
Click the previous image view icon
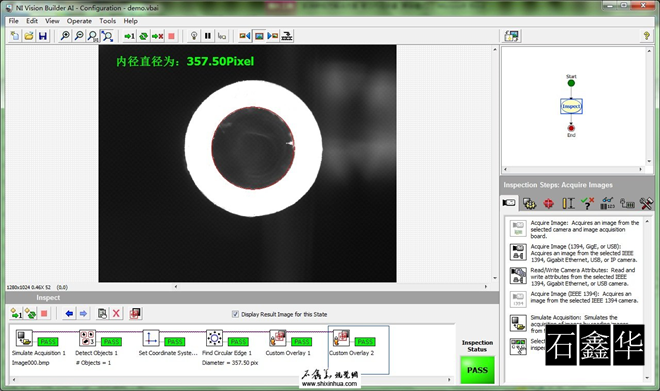tap(245, 36)
